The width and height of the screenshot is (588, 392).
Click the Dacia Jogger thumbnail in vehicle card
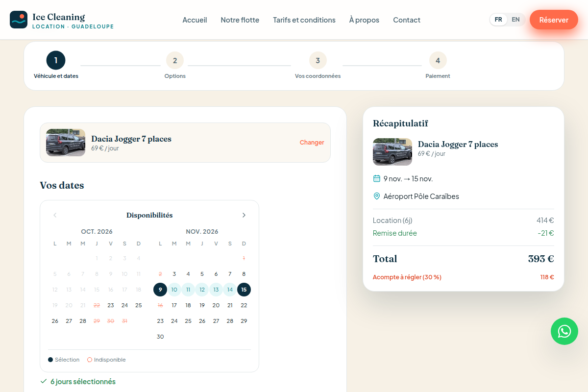coord(66,143)
